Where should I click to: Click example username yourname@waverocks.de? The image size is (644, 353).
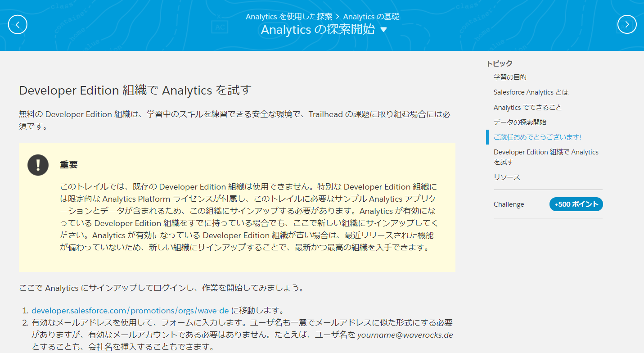405,335
